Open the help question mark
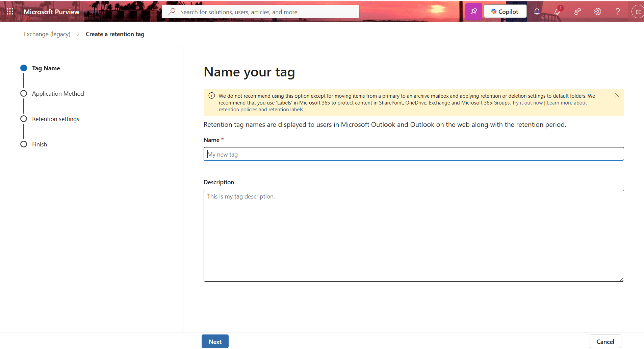 (x=618, y=12)
